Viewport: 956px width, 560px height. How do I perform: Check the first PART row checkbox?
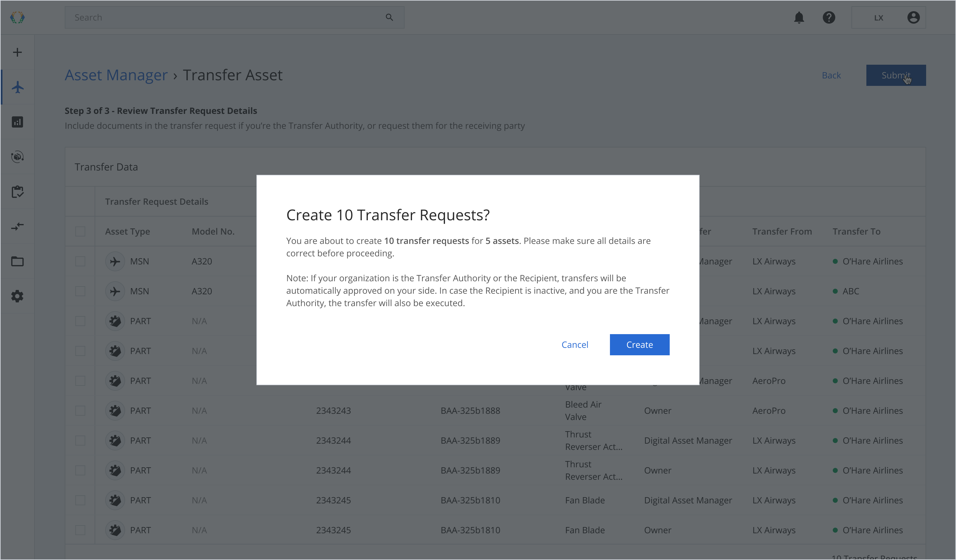pos(80,321)
